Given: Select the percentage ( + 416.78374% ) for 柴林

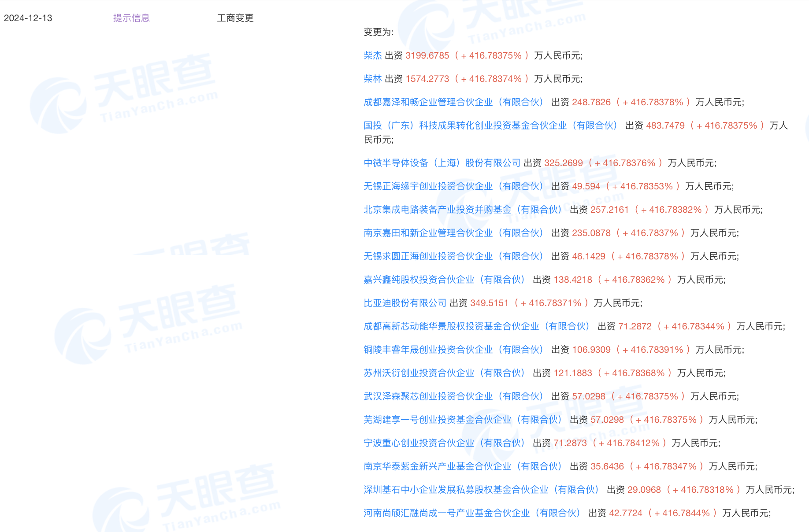Looking at the screenshot, I should tap(491, 79).
